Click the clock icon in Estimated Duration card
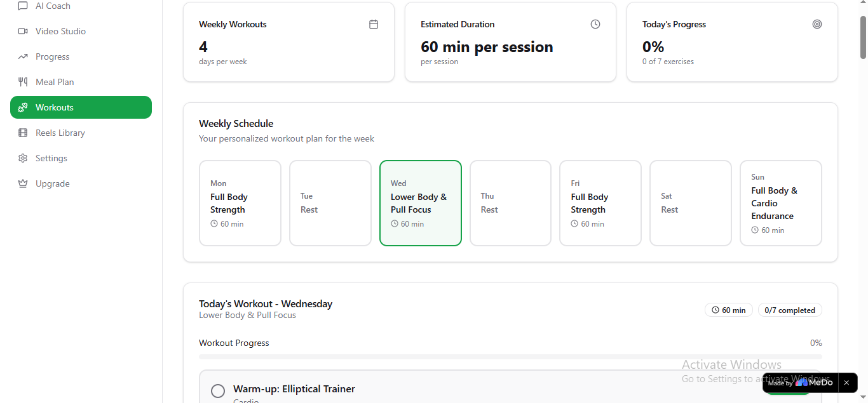The height and width of the screenshot is (405, 868). coord(595,24)
